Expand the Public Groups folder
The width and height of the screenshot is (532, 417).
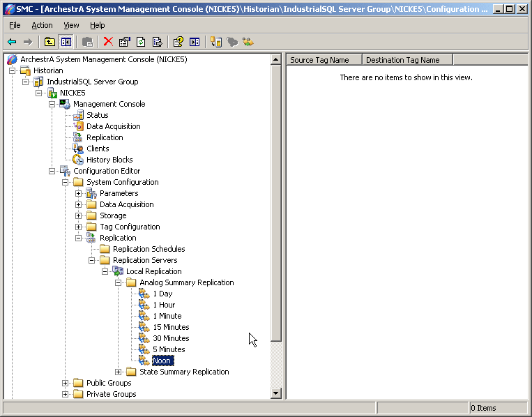pos(65,383)
